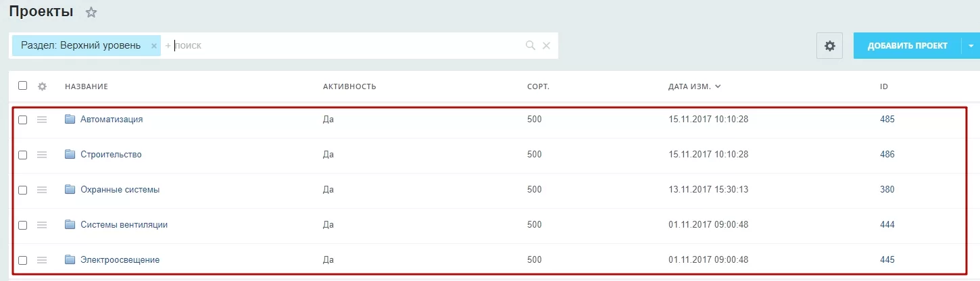The image size is (980, 281).
Task: Open the row menu for Электроосвещение
Action: pos(42,260)
